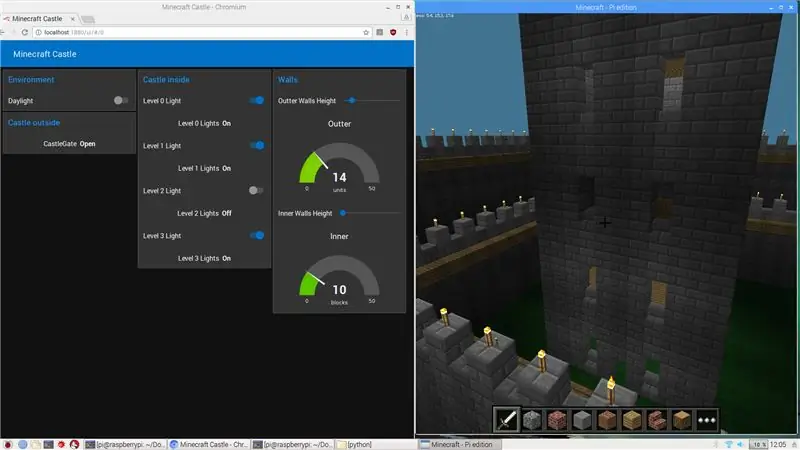Click the 'Level 1 Lights On' status text
The image size is (800, 450).
tap(204, 168)
